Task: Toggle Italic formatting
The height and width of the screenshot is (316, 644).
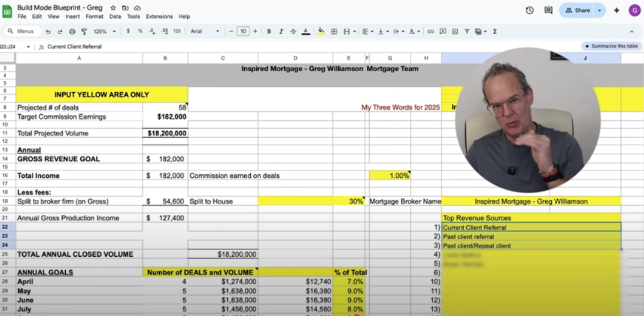Action: 281,31
